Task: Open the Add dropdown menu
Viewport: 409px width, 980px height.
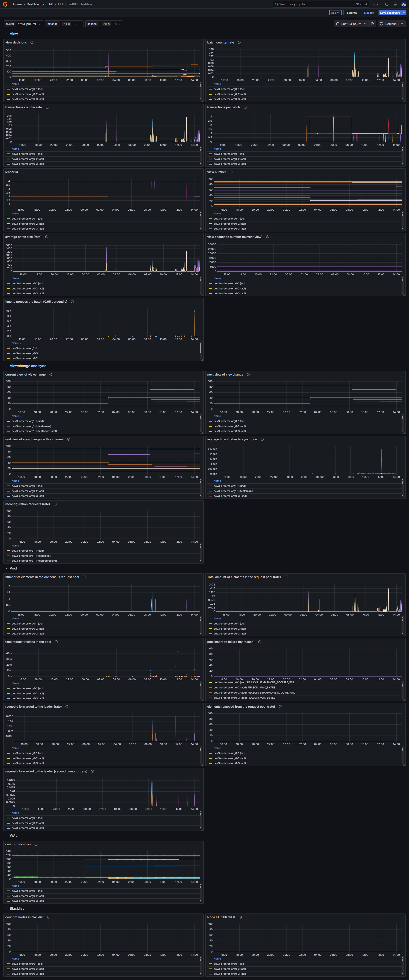Action: coord(335,13)
